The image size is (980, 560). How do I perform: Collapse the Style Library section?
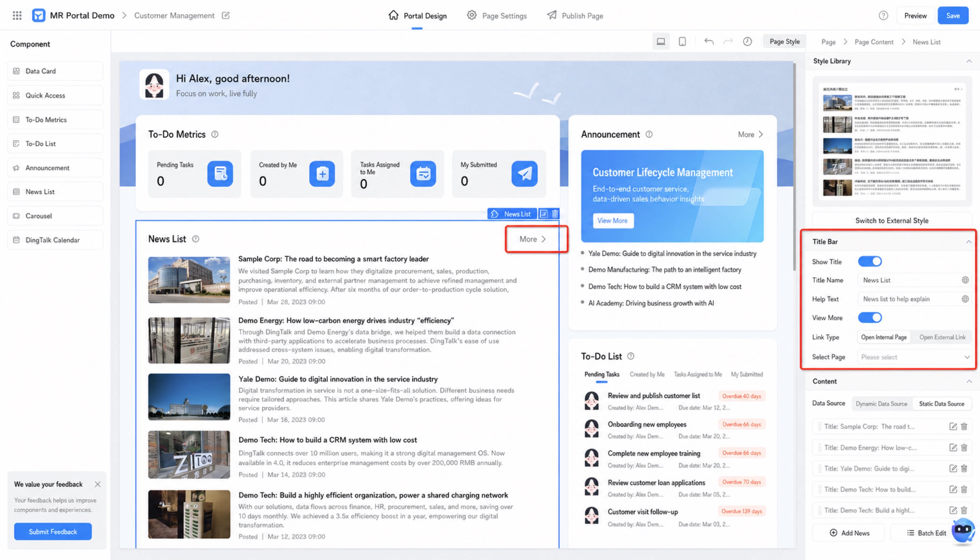(969, 61)
